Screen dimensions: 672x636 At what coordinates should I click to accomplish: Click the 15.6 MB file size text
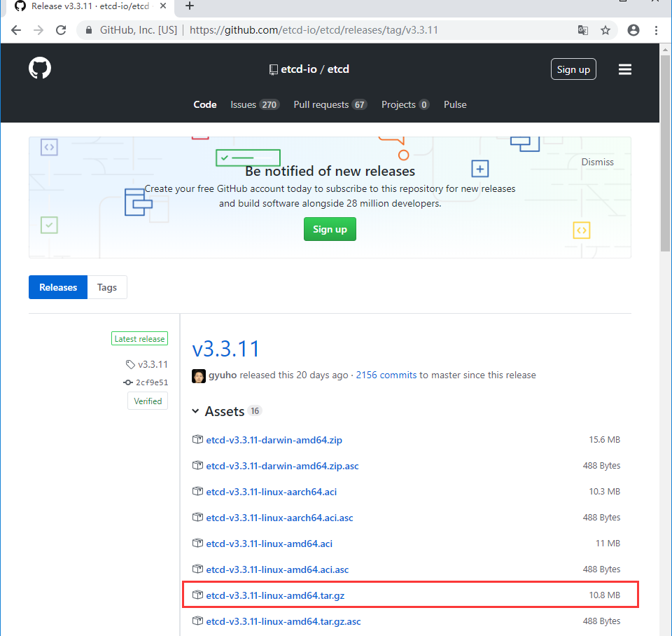pyautogui.click(x=604, y=440)
